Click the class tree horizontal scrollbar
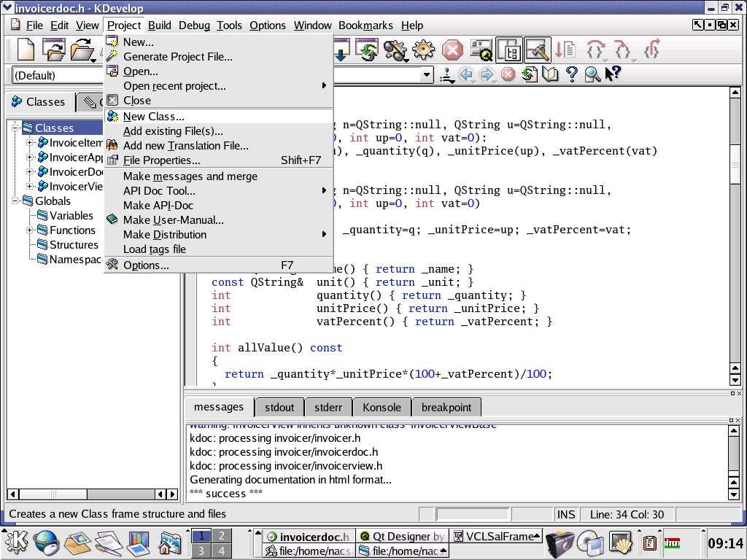Image resolution: width=747 pixels, height=560 pixels. [x=93, y=494]
